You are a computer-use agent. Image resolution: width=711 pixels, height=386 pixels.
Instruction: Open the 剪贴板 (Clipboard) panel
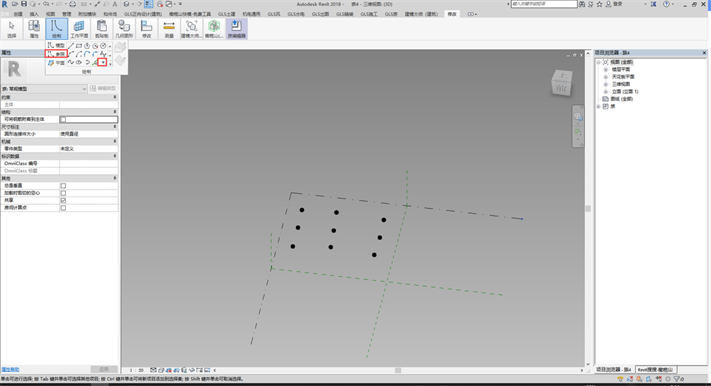[x=102, y=29]
